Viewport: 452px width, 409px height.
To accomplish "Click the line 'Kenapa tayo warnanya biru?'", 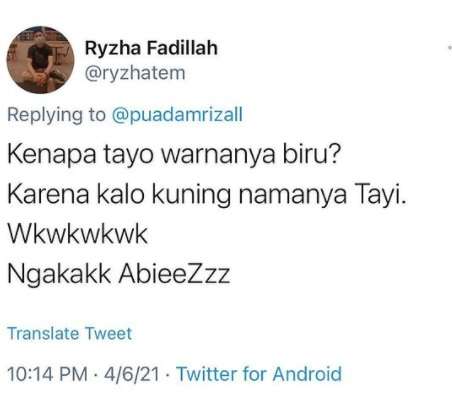I will tap(174, 155).
